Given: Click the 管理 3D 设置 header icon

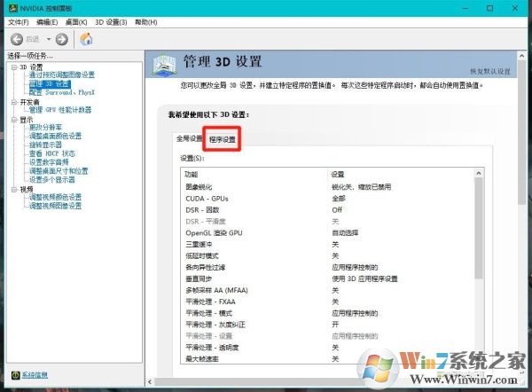Looking at the screenshot, I should [165, 65].
